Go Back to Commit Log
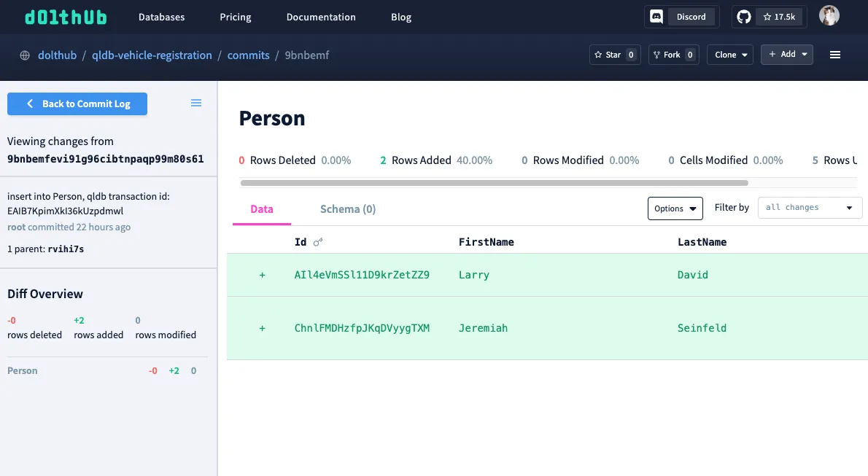 77,104
